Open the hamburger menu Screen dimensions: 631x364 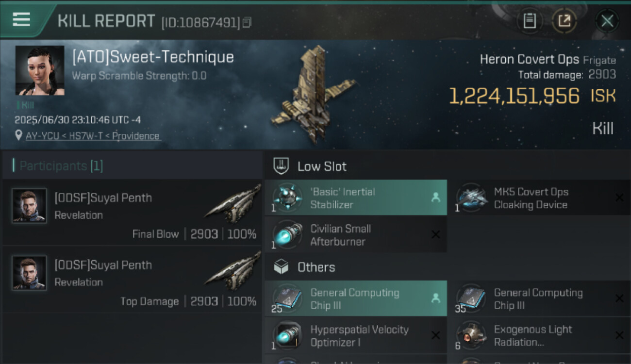21,19
